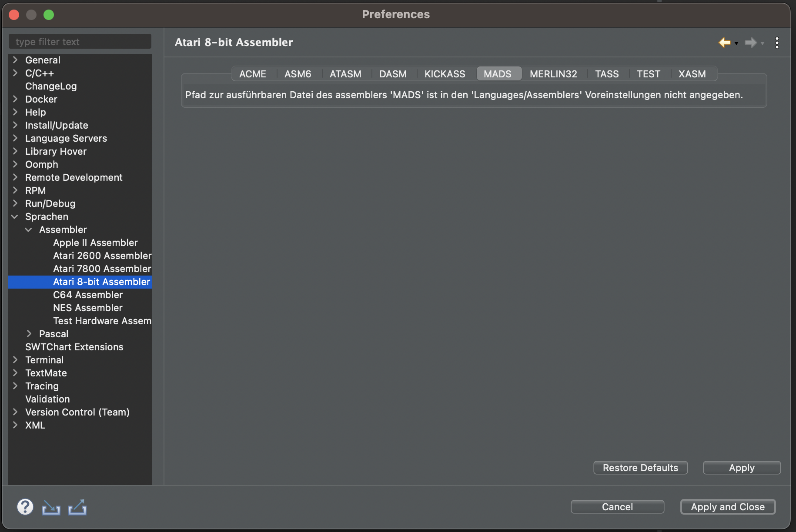The height and width of the screenshot is (532, 796).
Task: Click the Import preferences icon
Action: click(51, 507)
